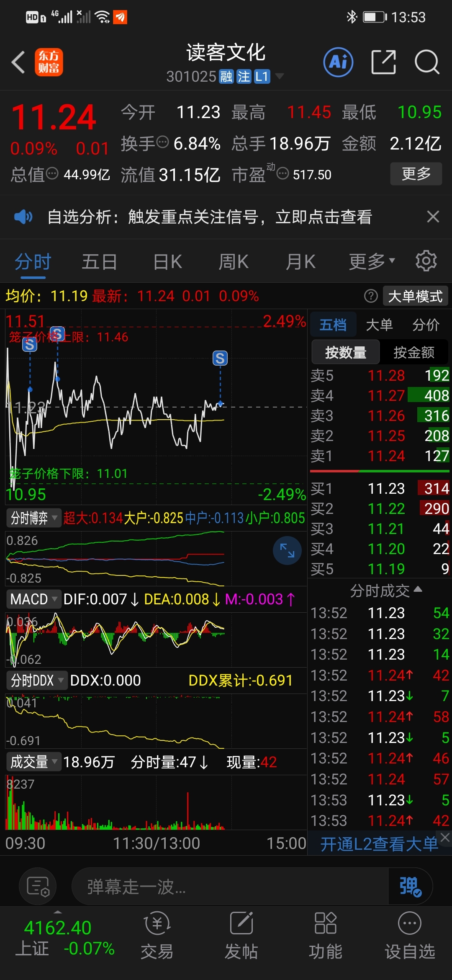Open the 功能 functions icon
Screen dimensions: 452x980
coord(326,936)
